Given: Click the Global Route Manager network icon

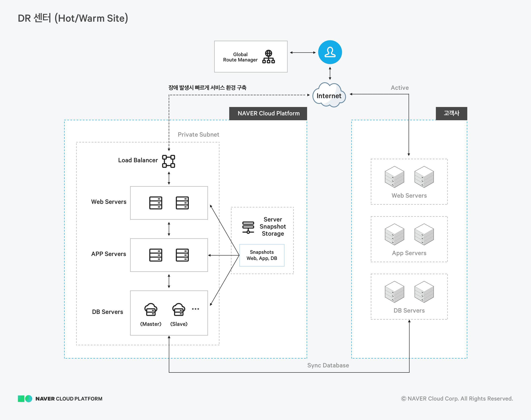Looking at the screenshot, I should point(268,57).
